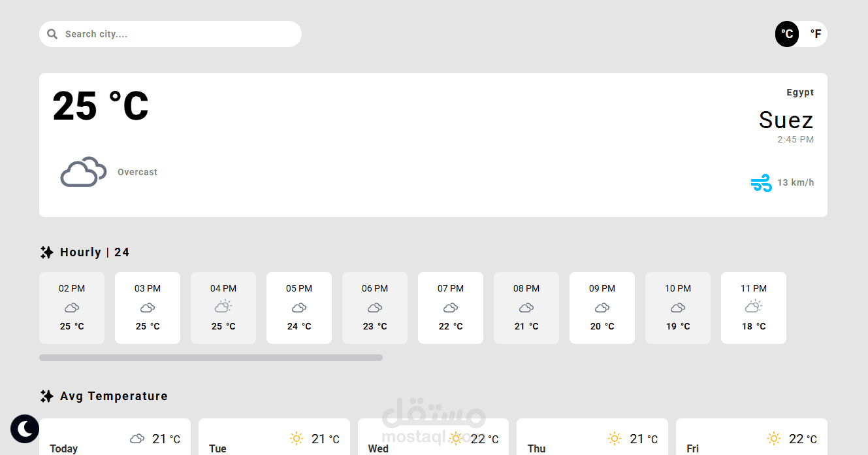Click the sparkle icon beside Avg Temperature
Screen dimensions: 868x455
click(x=46, y=396)
